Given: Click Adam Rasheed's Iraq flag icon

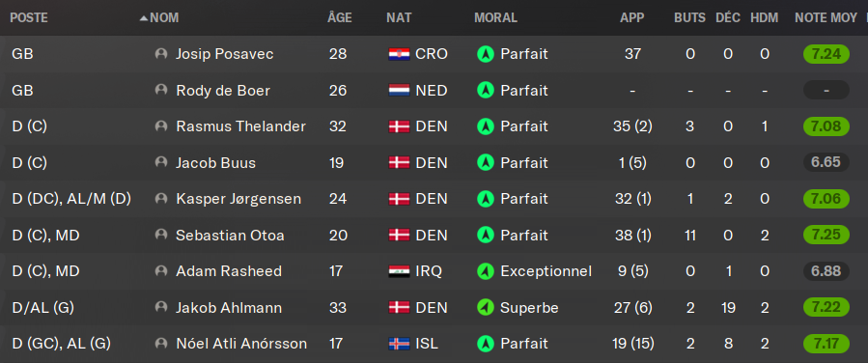Looking at the screenshot, I should pos(399,271).
